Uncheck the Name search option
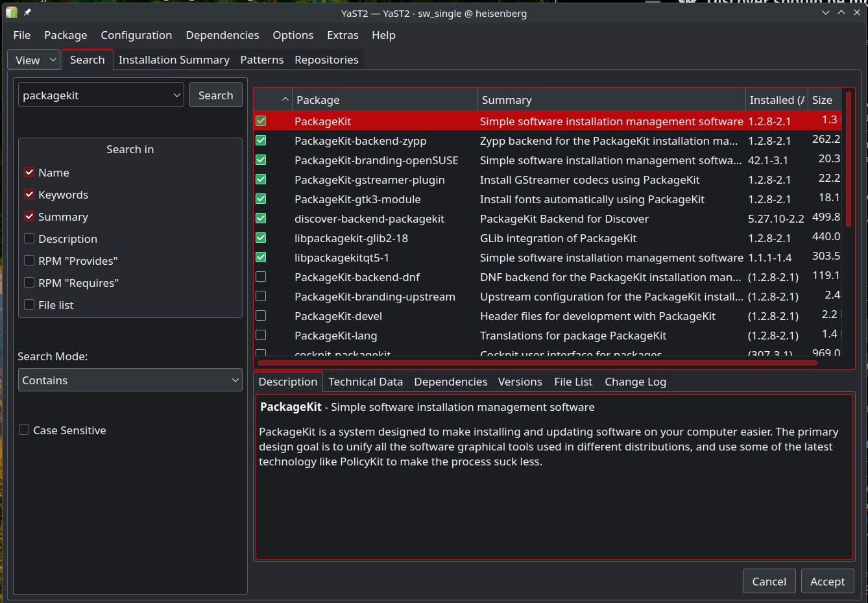 (x=29, y=173)
